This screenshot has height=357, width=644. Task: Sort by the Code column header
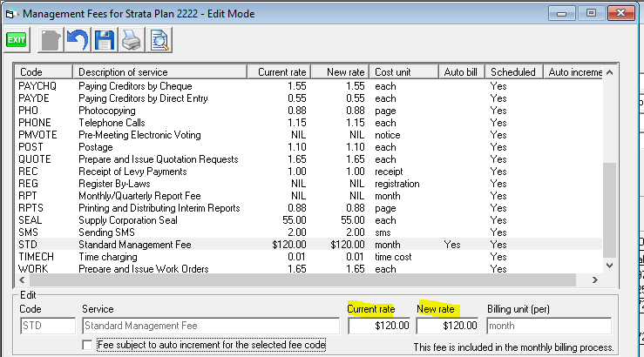point(44,71)
